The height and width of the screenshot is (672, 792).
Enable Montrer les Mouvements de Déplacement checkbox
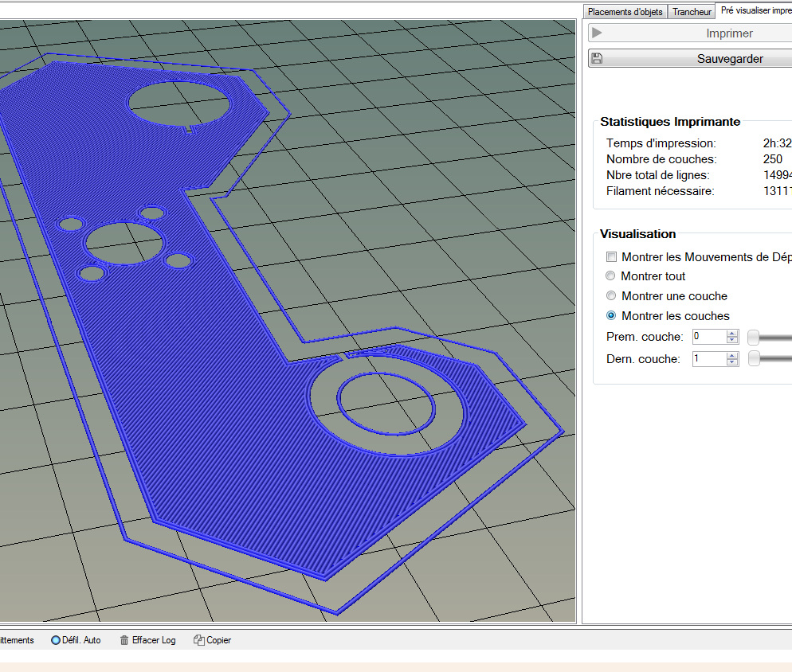pos(611,257)
